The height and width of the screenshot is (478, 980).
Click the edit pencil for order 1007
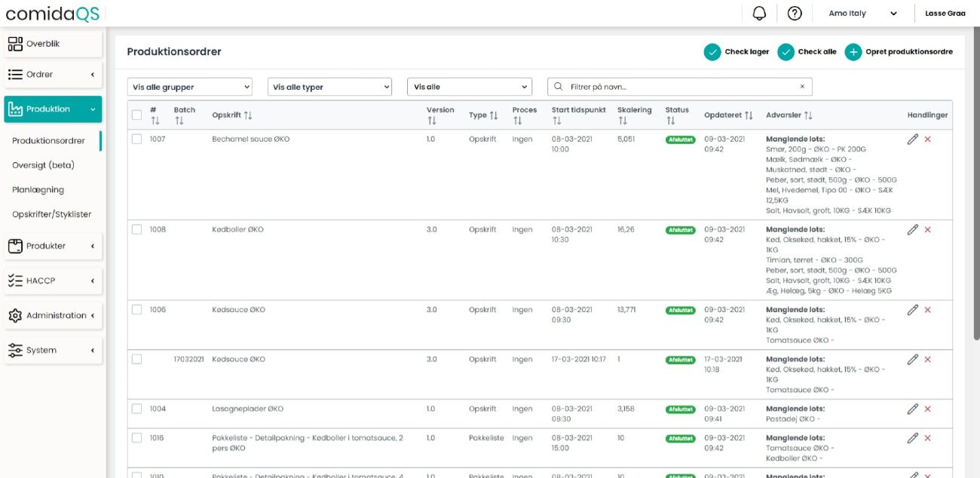912,139
